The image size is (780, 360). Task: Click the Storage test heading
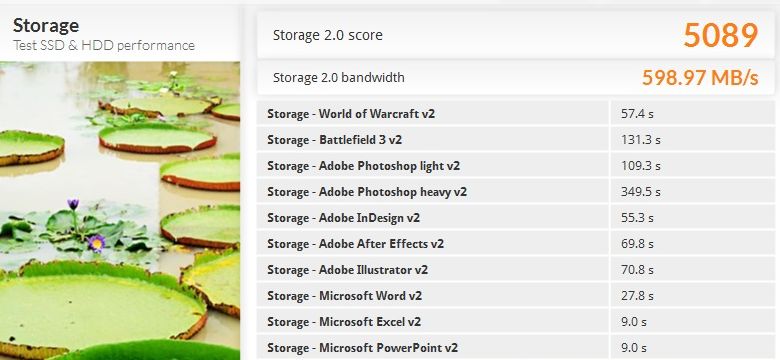coord(46,25)
